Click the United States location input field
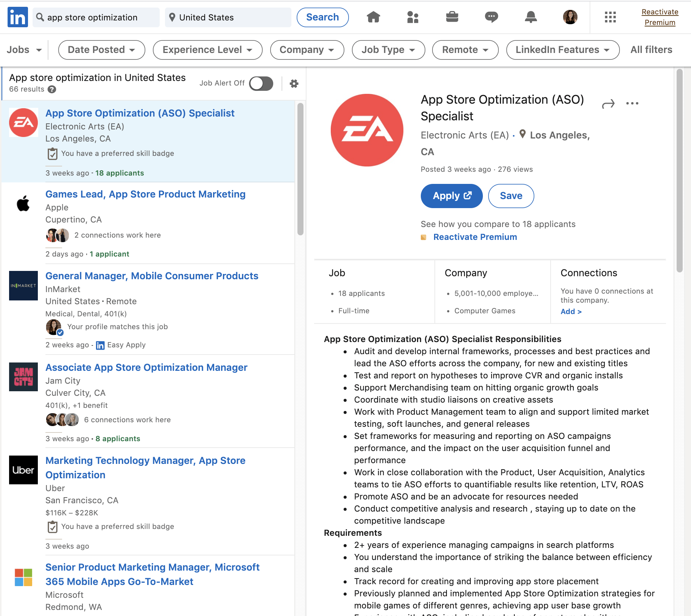691x616 pixels. pos(228,17)
